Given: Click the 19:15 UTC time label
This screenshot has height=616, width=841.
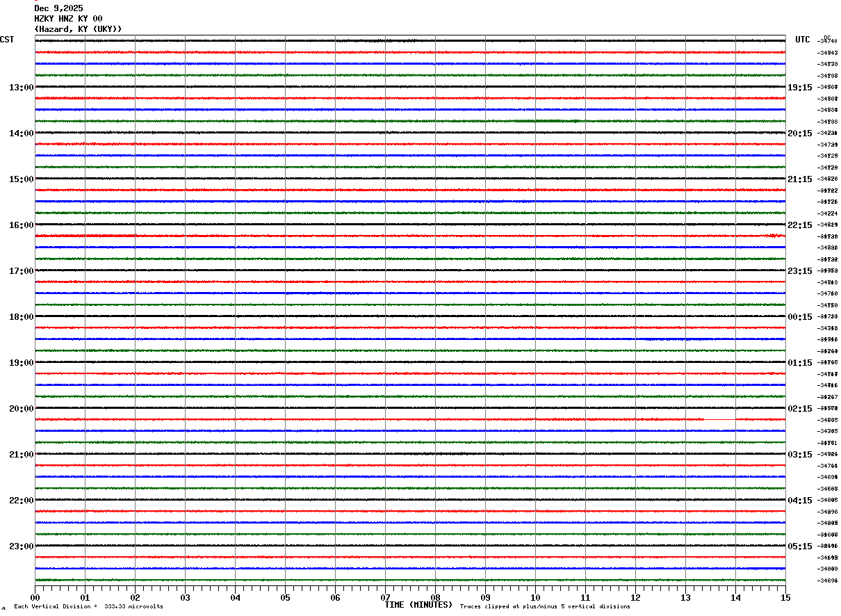Looking at the screenshot, I should [799, 88].
